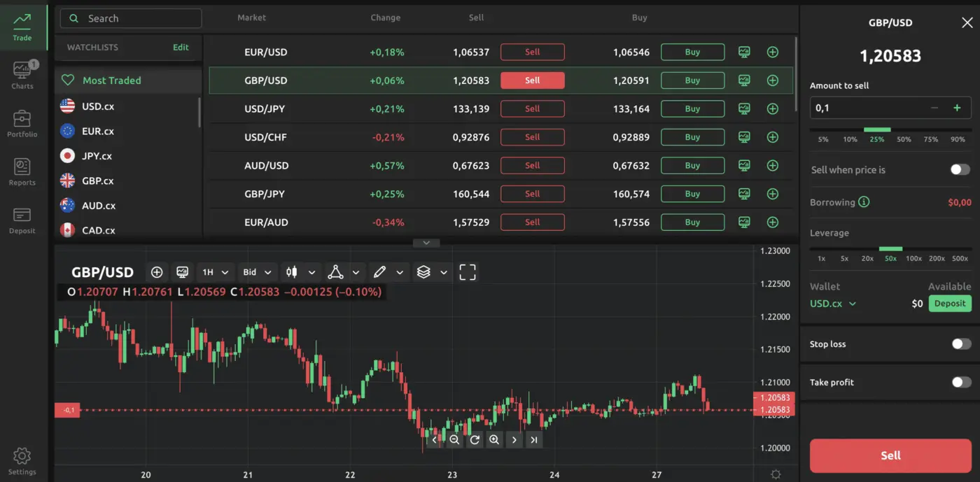Screen dimensions: 980x482
Task: Click Sell button for AUD/USD
Action: [x=533, y=166]
